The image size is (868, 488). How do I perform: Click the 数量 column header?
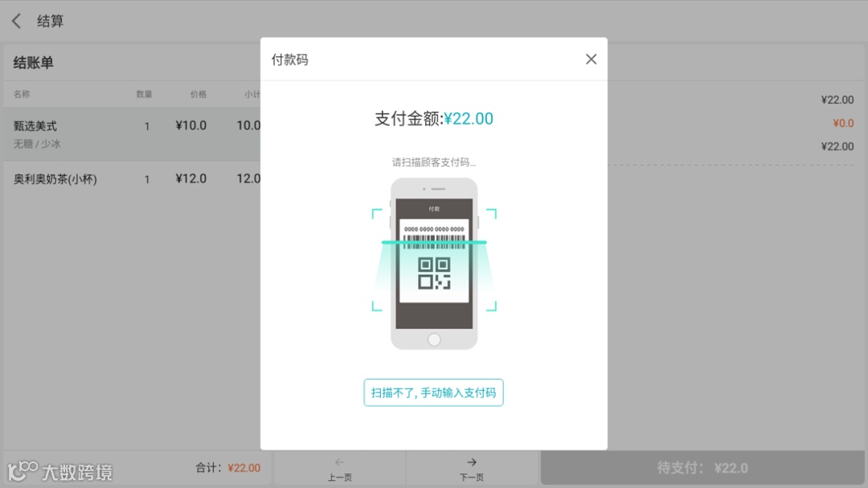click(144, 94)
